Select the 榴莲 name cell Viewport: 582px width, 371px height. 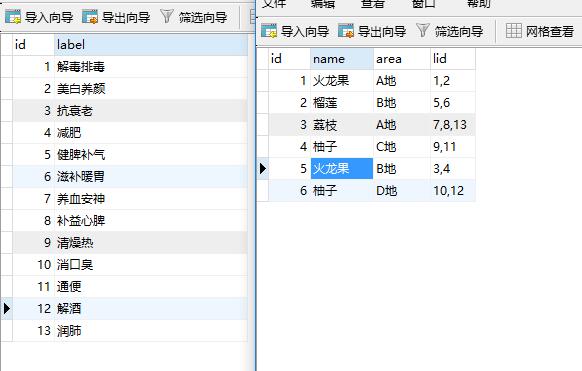[x=342, y=103]
